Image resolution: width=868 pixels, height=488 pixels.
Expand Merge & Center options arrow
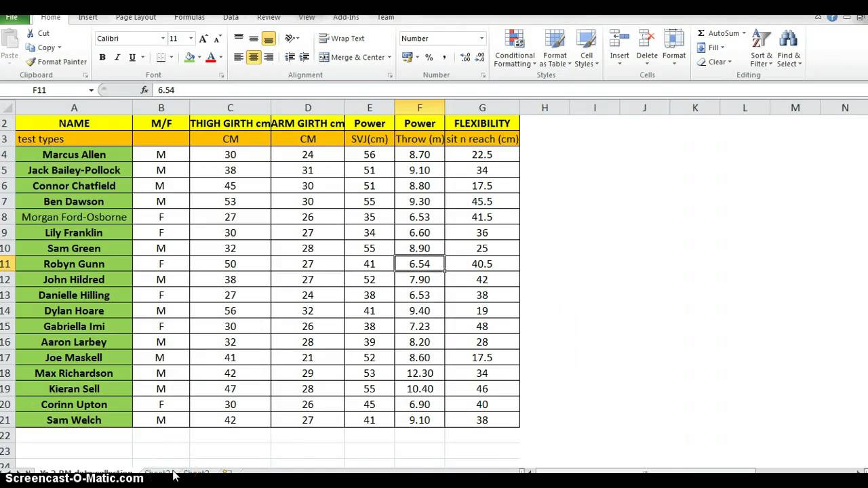point(390,58)
